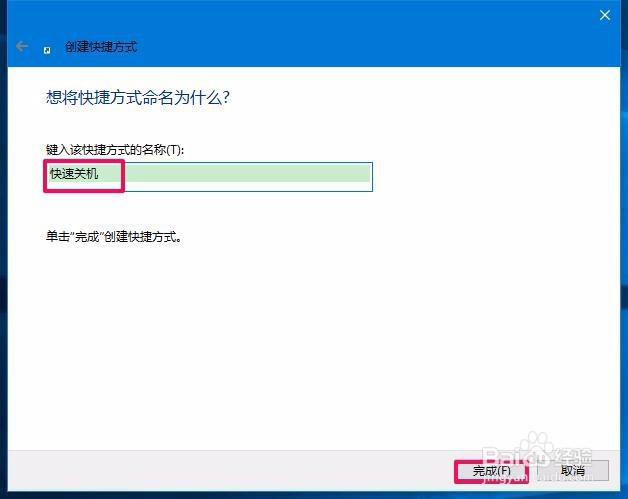This screenshot has height=499, width=628.
Task: Finish the wizard with 完成(F) button
Action: (491, 471)
